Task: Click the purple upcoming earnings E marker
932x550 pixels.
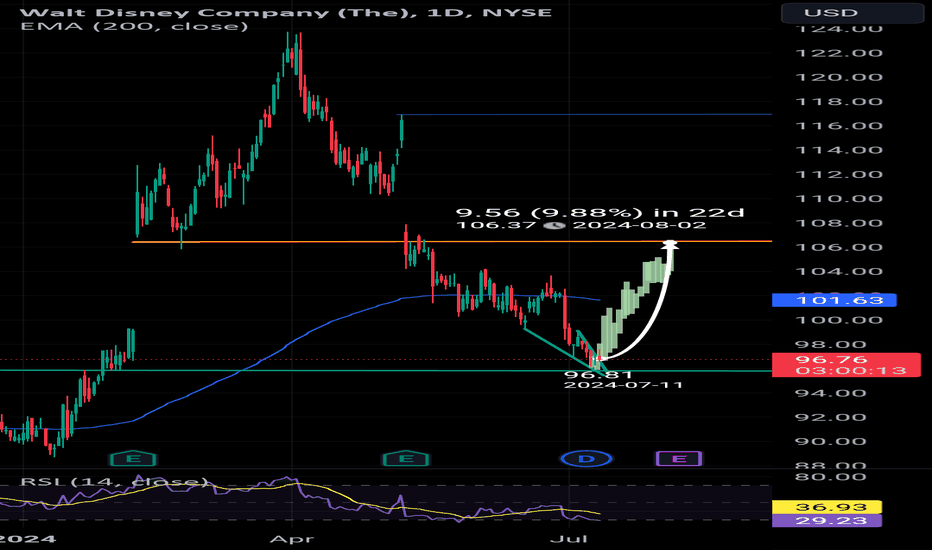Action: click(x=679, y=458)
